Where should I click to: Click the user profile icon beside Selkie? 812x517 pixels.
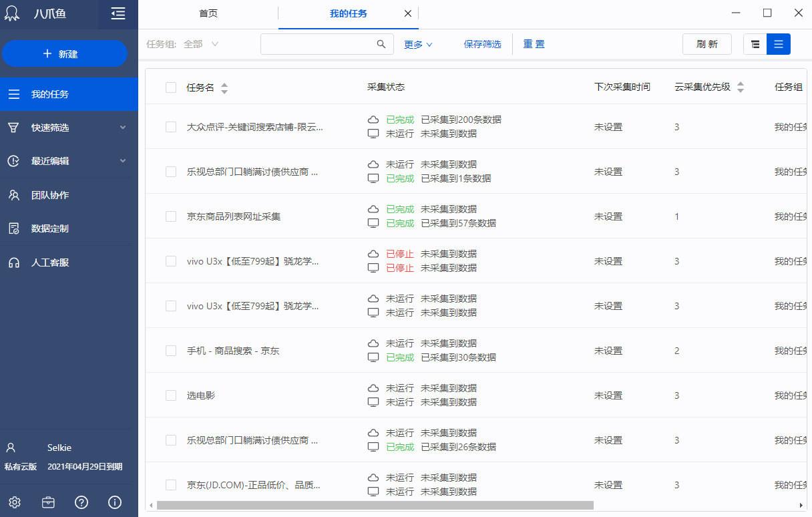pyautogui.click(x=11, y=448)
